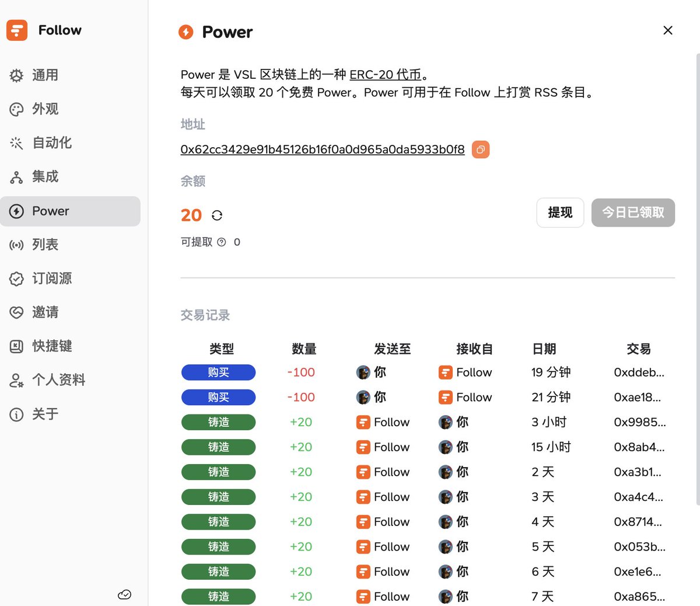Open the 邀请 heart icon
700x606 pixels.
pos(16,312)
